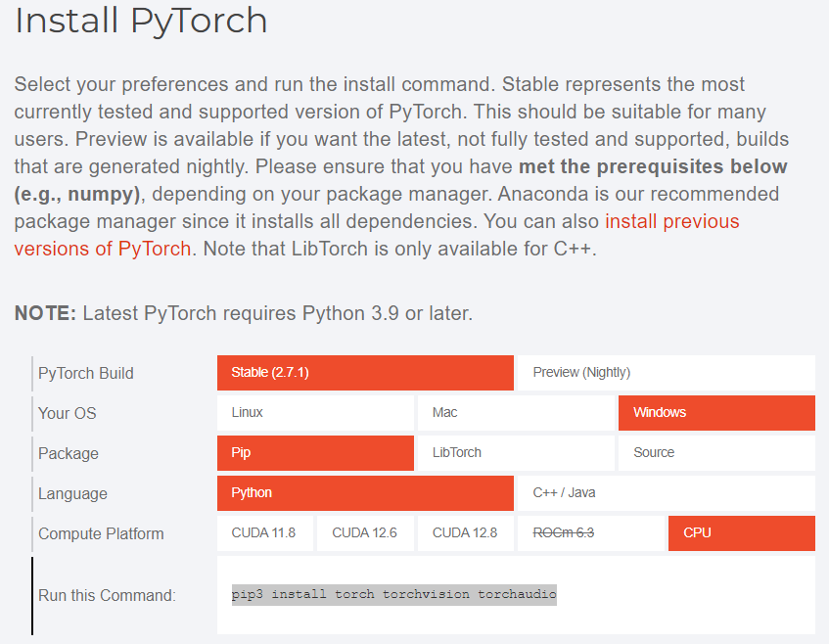Click the Package row label
This screenshot has height=644, width=829.
[69, 454]
